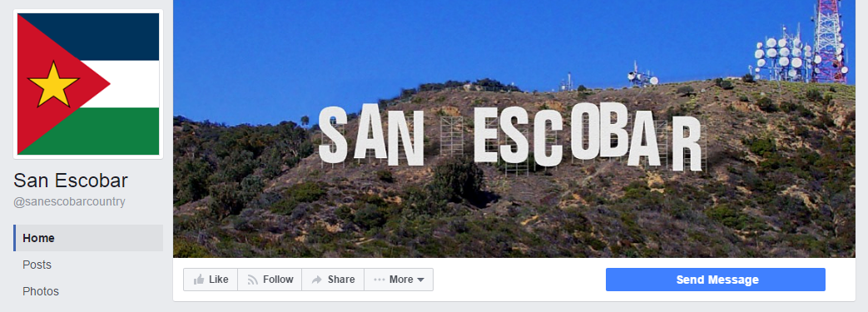868x312 pixels.
Task: Switch to the Posts section
Action: tap(37, 265)
